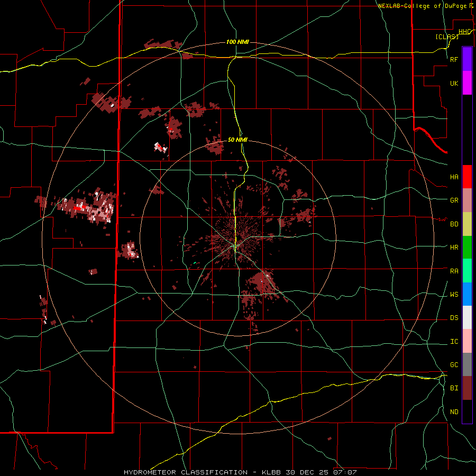Click the ND legend label
The width and height of the screenshot is (476, 476).
tap(454, 411)
